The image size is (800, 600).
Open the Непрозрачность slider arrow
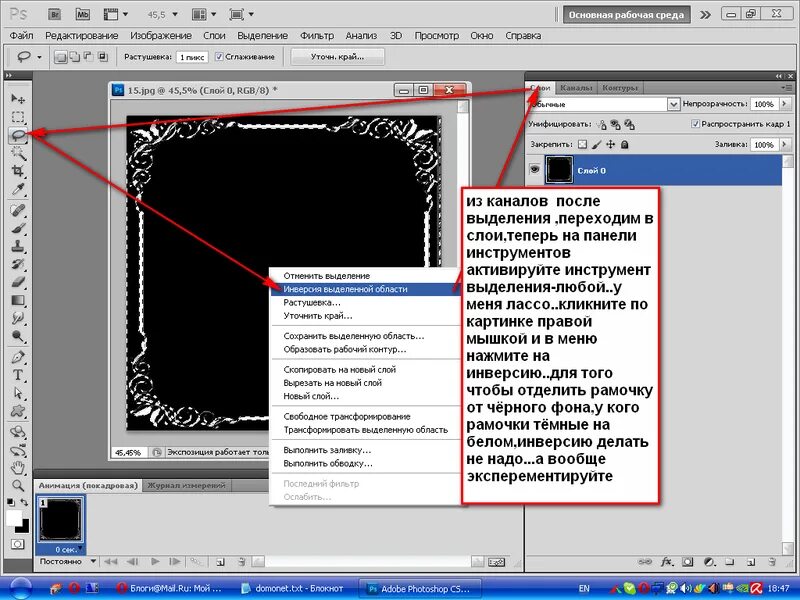785,104
